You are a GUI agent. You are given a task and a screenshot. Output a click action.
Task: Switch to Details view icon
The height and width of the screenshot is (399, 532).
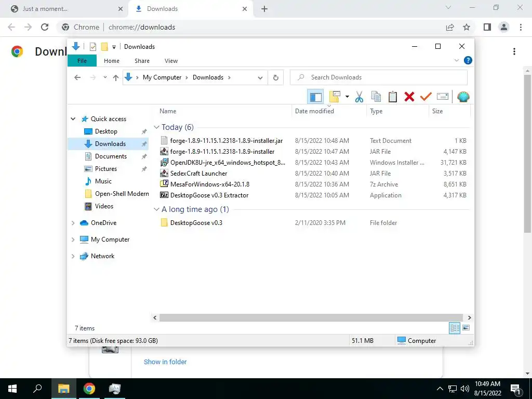click(455, 328)
